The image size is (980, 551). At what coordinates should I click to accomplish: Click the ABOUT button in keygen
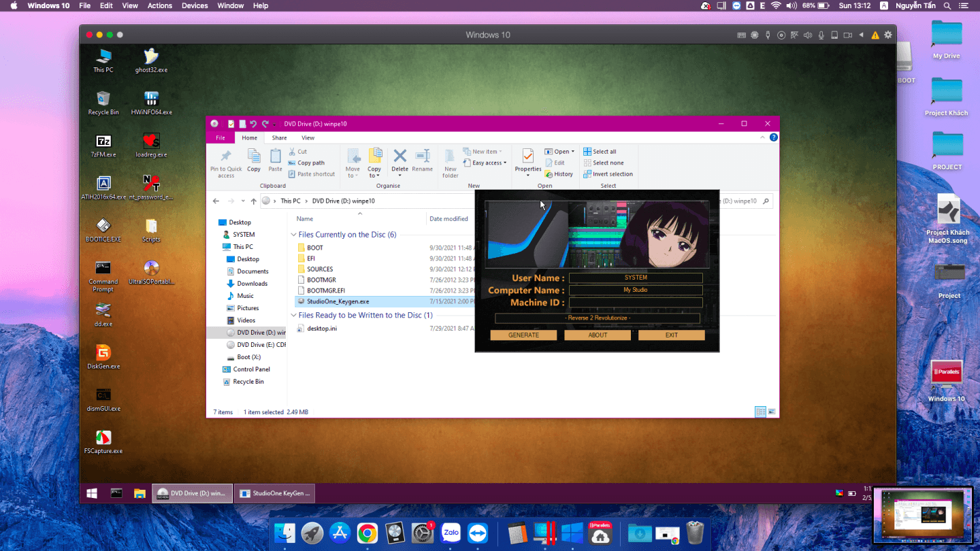598,335
